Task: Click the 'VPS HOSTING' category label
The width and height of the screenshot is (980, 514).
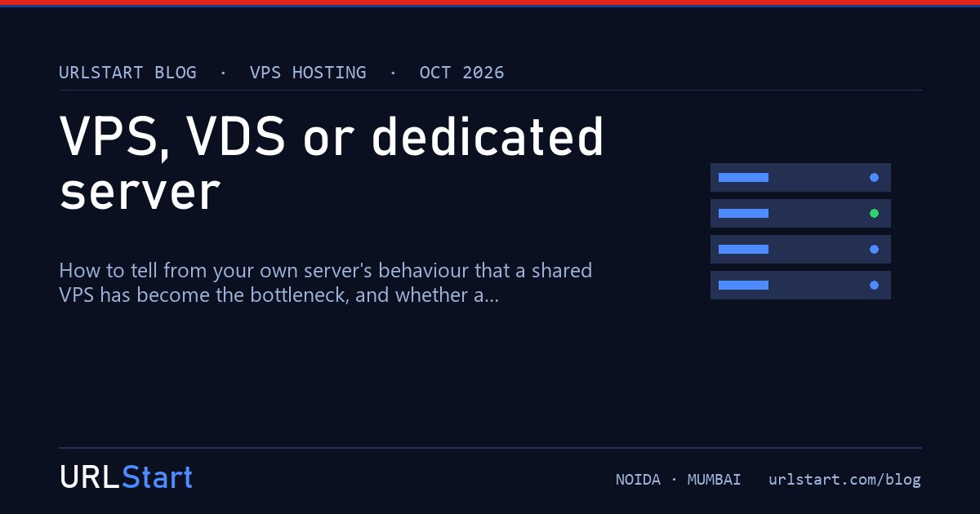Action: pos(308,72)
